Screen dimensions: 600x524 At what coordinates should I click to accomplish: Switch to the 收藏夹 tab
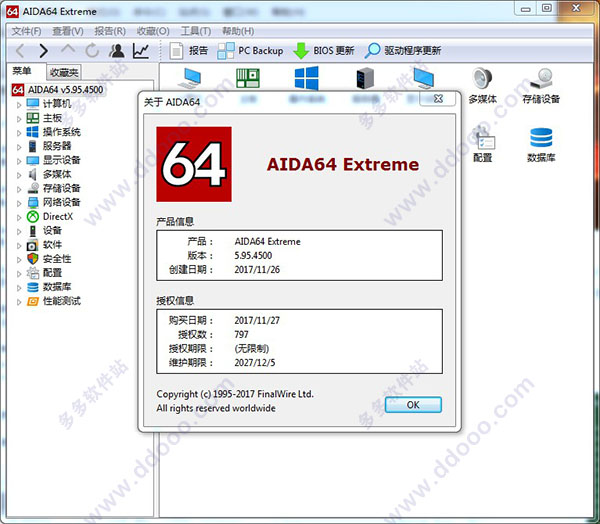tap(64, 72)
